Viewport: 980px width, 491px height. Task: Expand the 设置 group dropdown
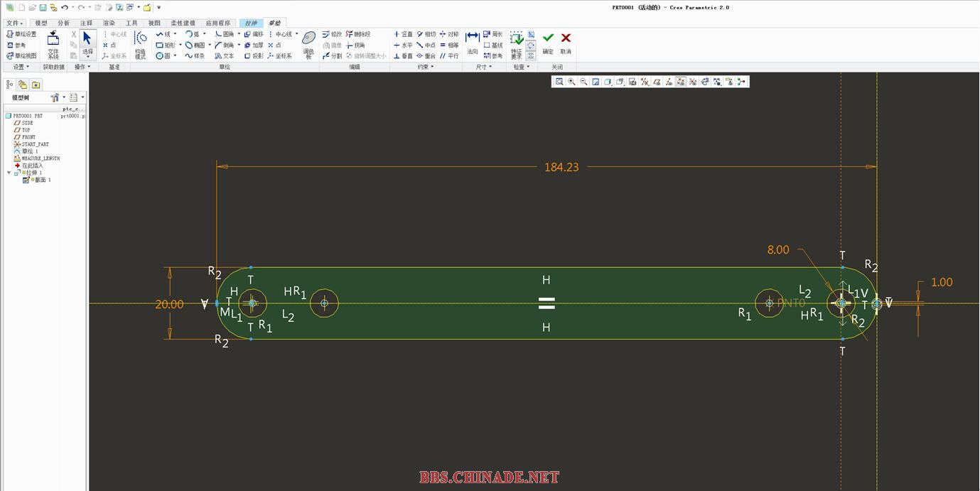tap(21, 67)
